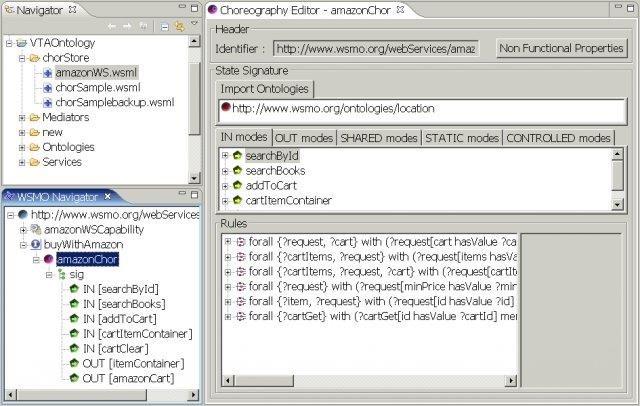The height and width of the screenshot is (406, 640).
Task: Expand the addToCart mode entry
Action: pos(225,186)
